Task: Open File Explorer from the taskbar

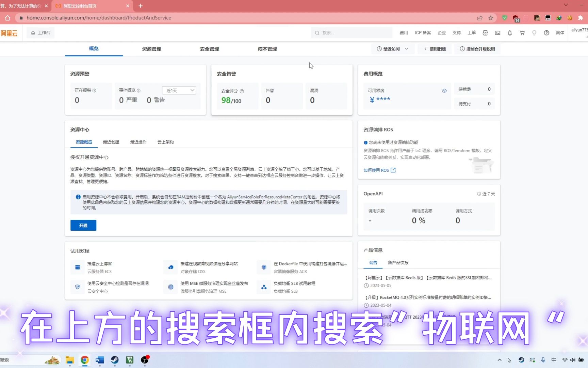Action: [70, 360]
